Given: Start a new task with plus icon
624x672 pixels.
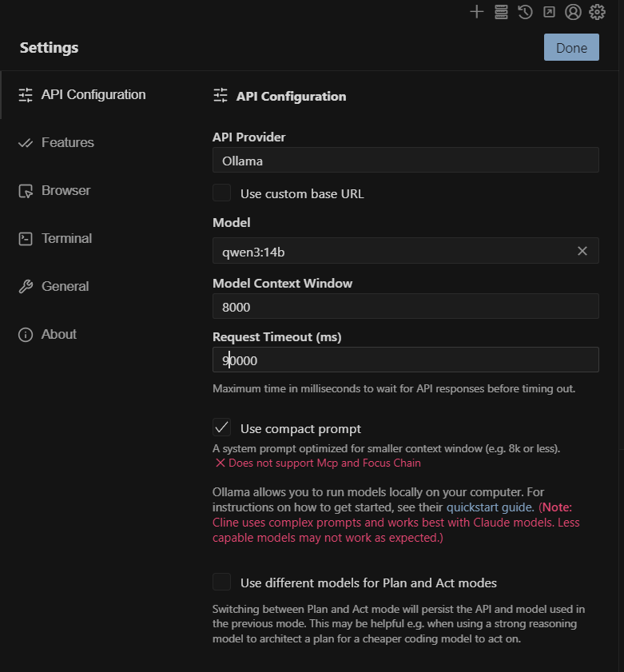Looking at the screenshot, I should tap(477, 11).
